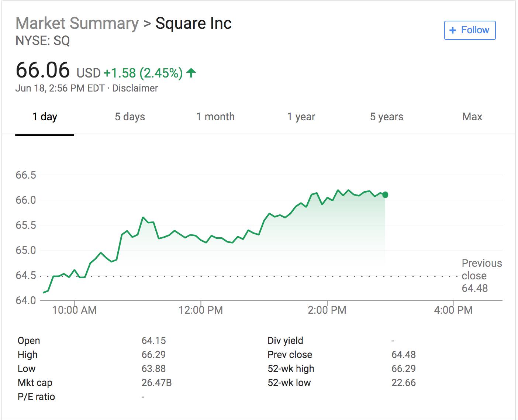
Task: Open the Market Summary link
Action: 77,23
